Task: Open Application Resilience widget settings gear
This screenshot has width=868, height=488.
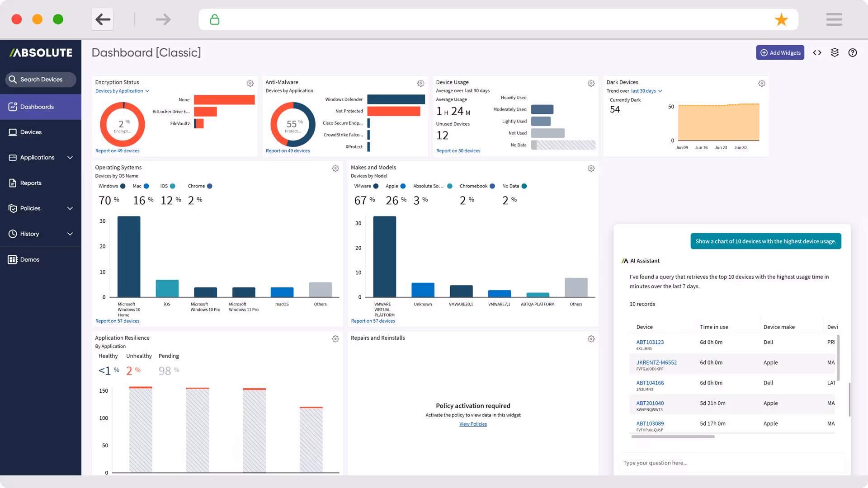Action: (x=335, y=339)
